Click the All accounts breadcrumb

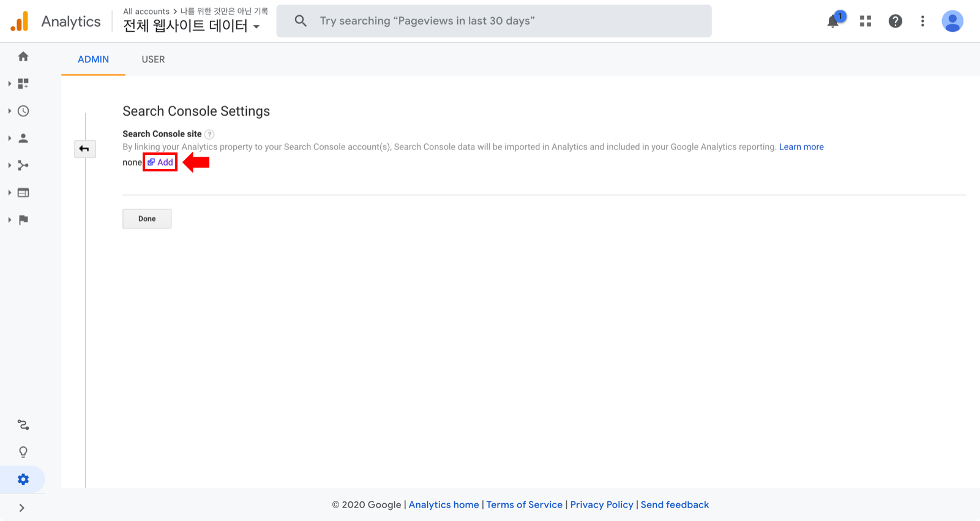[146, 11]
